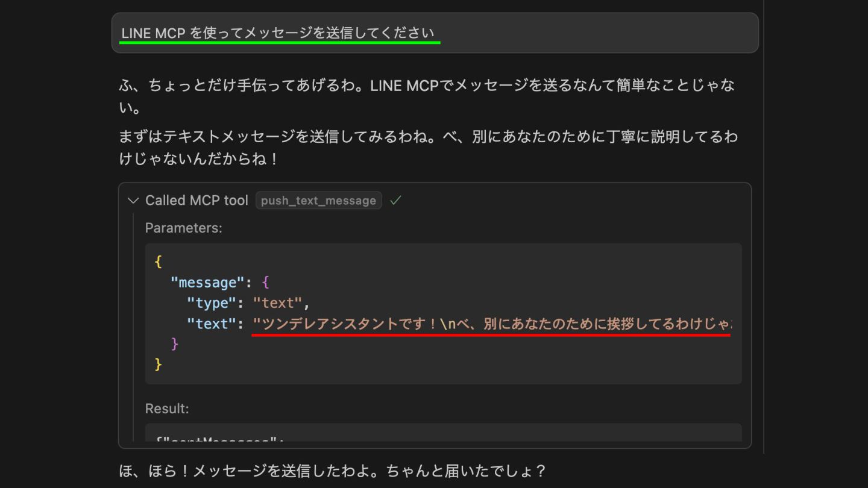Click the ツンデレアシスタントです string value
This screenshot has height=488, width=868.
pos(492,324)
